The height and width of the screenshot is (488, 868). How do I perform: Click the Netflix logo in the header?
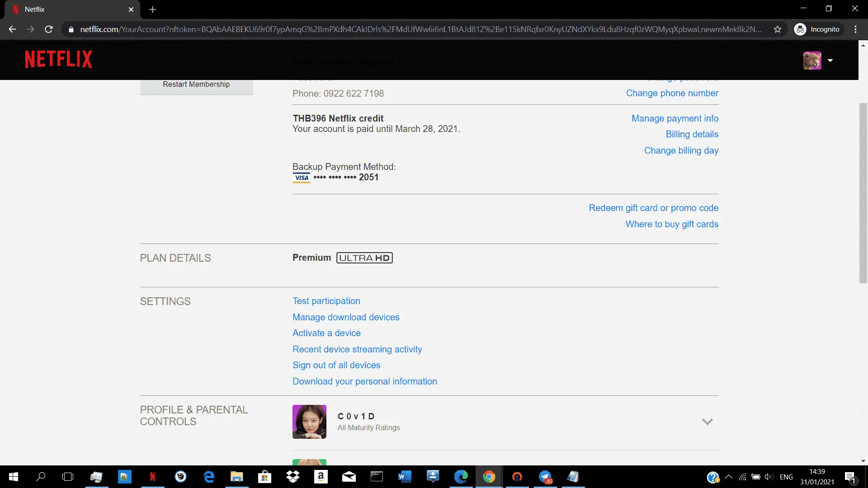click(x=59, y=59)
